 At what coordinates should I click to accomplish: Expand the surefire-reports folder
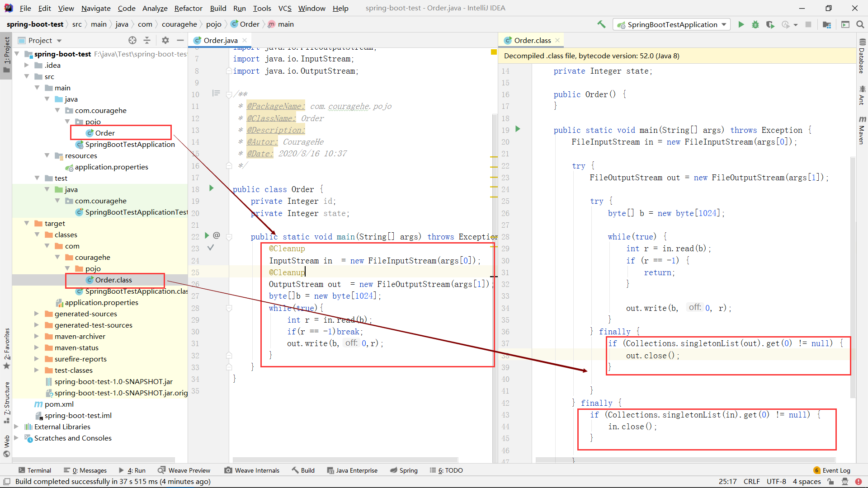click(37, 359)
